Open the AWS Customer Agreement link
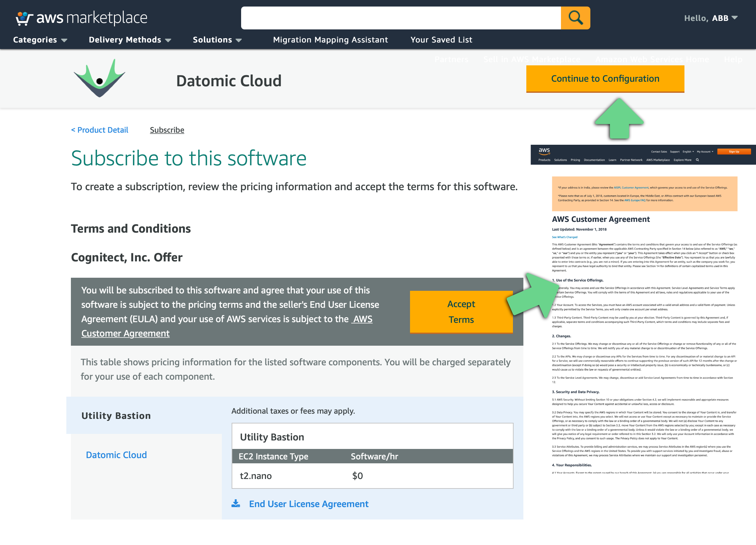 pos(227,326)
